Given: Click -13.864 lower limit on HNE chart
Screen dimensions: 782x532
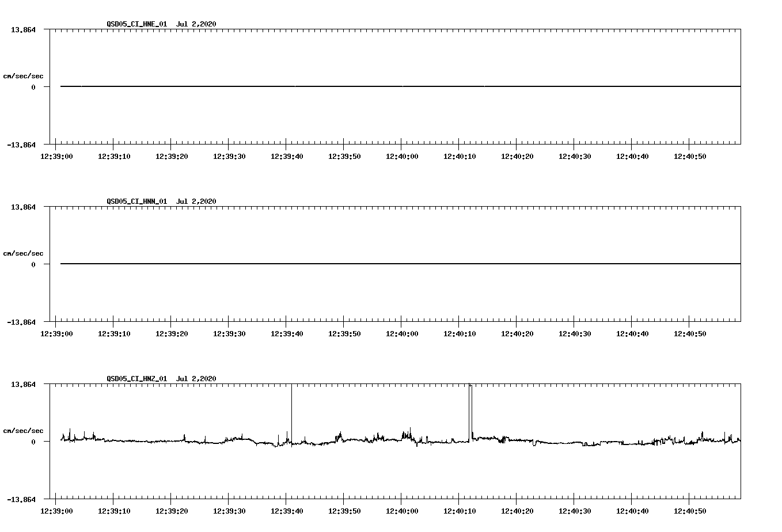Looking at the screenshot, I should (x=21, y=145).
